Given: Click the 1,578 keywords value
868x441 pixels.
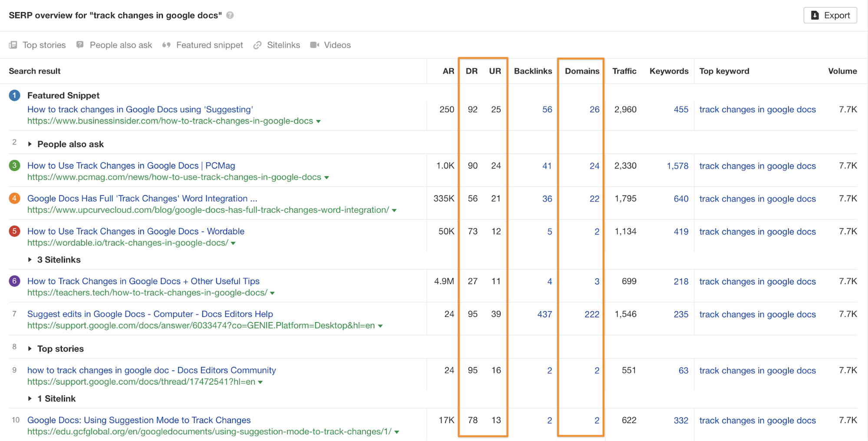Looking at the screenshot, I should 677,166.
